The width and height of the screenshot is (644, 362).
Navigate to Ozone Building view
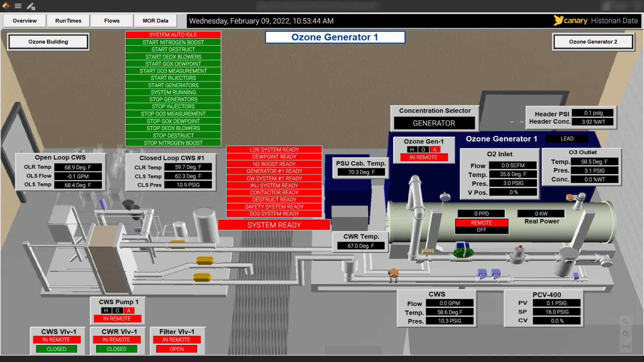point(48,42)
